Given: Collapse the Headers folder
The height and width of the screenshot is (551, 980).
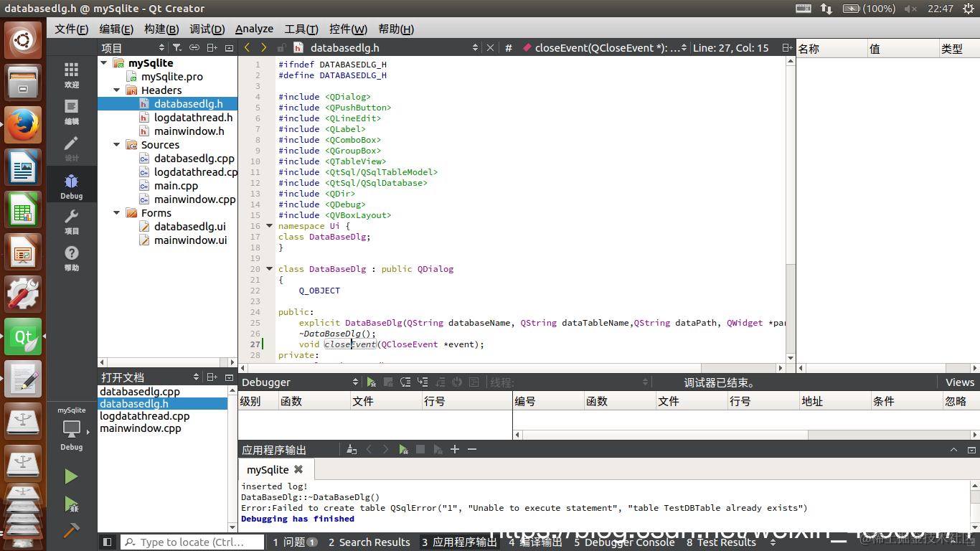Looking at the screenshot, I should 117,90.
